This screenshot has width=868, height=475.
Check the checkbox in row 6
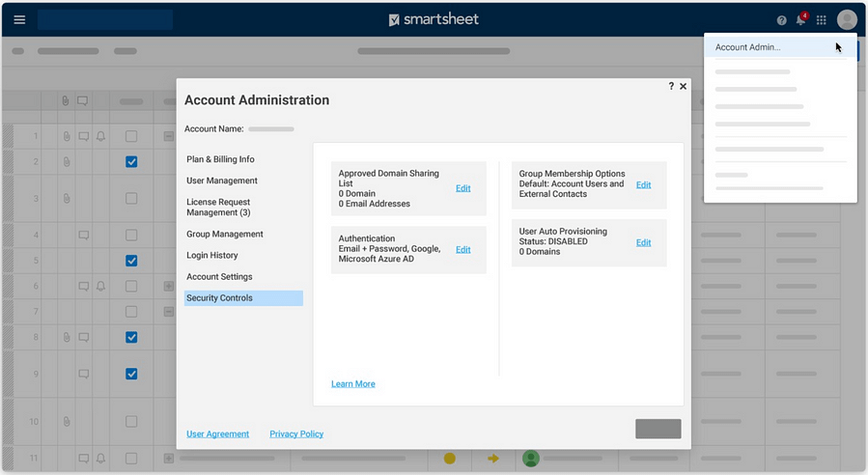pos(131,286)
